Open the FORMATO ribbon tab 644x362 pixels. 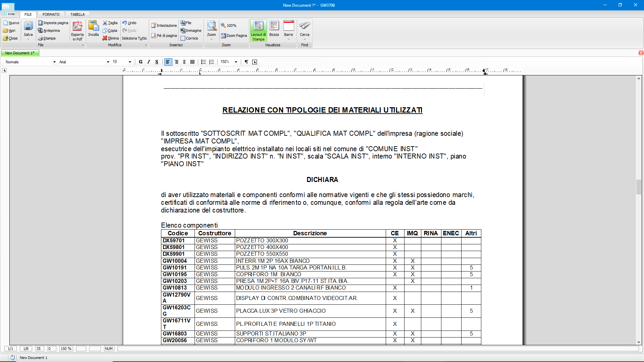51,14
